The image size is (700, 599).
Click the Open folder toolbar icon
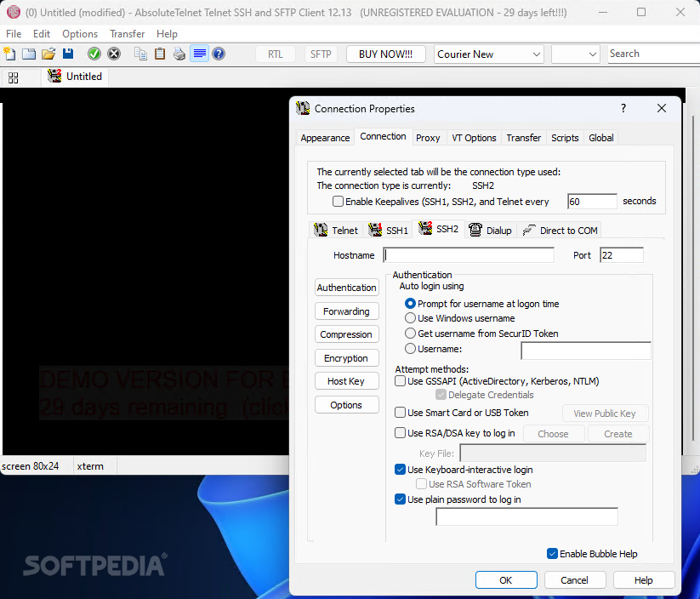click(x=48, y=54)
